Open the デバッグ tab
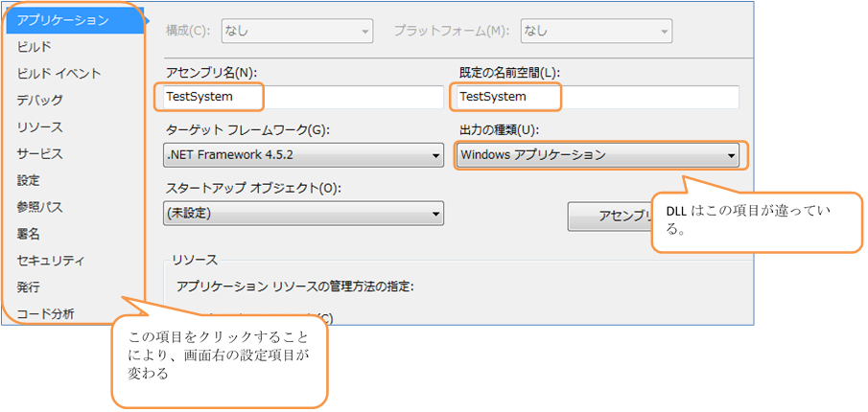Screen dimensions: 868x412 (x=40, y=100)
